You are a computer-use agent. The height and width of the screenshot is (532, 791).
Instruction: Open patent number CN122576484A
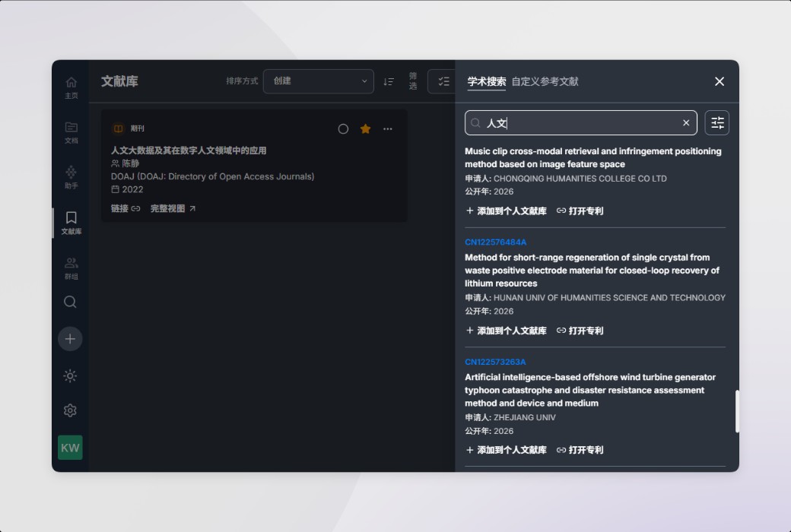[x=495, y=242]
